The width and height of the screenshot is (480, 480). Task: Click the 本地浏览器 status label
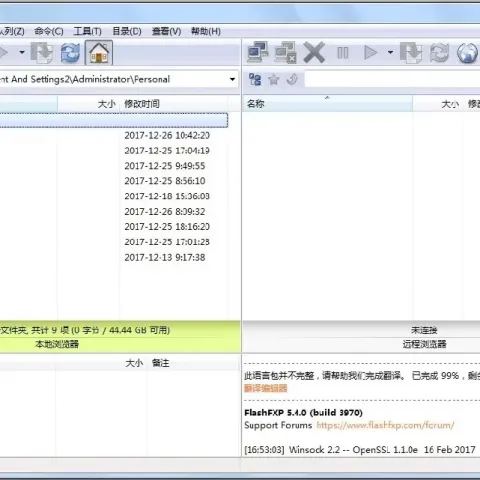(x=57, y=344)
